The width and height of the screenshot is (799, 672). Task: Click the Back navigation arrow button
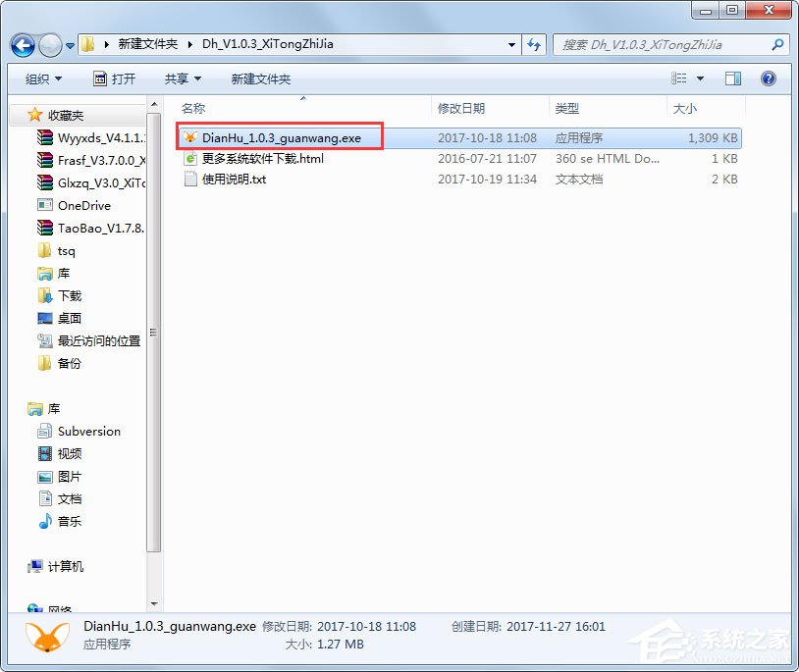[x=23, y=45]
